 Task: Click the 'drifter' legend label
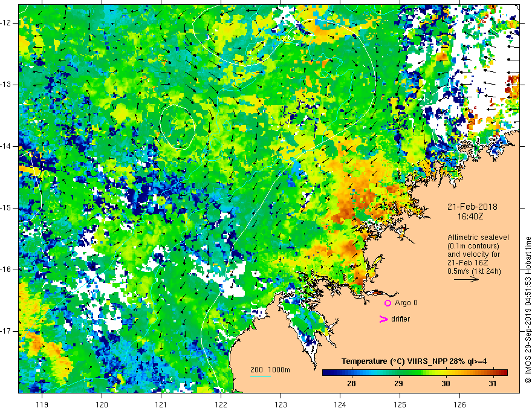click(x=400, y=319)
